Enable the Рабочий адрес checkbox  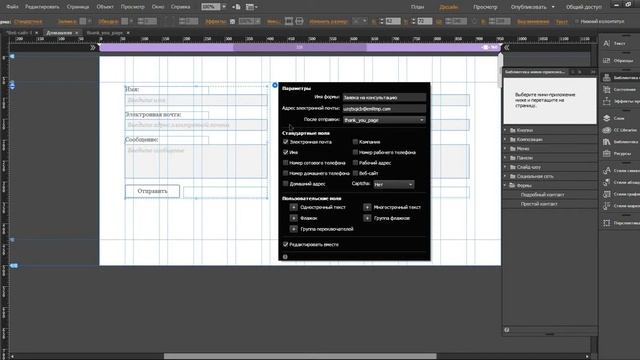coord(355,162)
